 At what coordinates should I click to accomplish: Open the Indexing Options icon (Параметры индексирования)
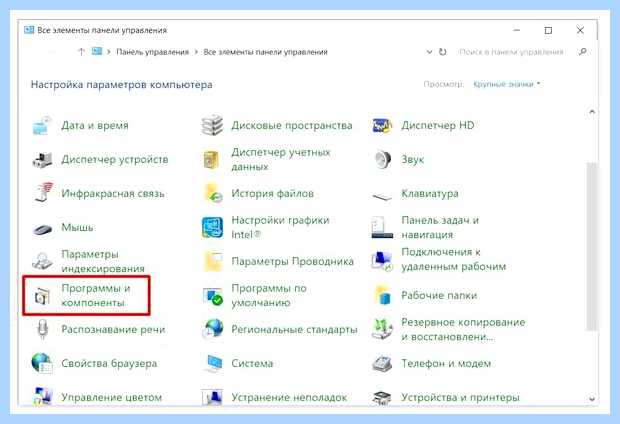pyautogui.click(x=42, y=261)
